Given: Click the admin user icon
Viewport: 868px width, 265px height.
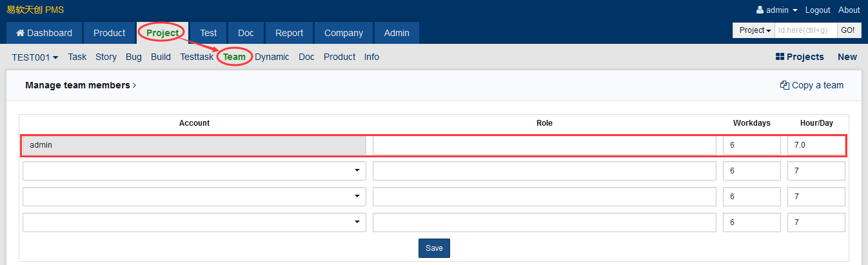Looking at the screenshot, I should (760, 10).
